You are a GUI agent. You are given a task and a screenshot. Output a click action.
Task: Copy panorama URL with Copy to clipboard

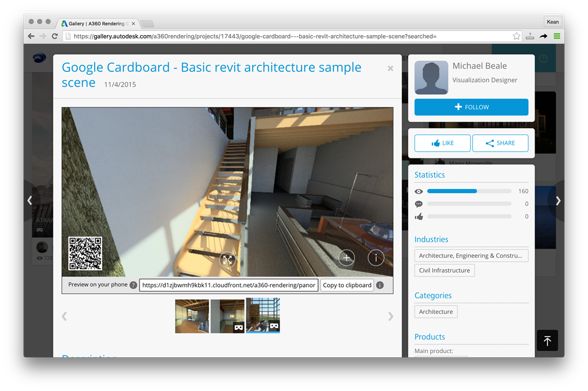coord(347,285)
